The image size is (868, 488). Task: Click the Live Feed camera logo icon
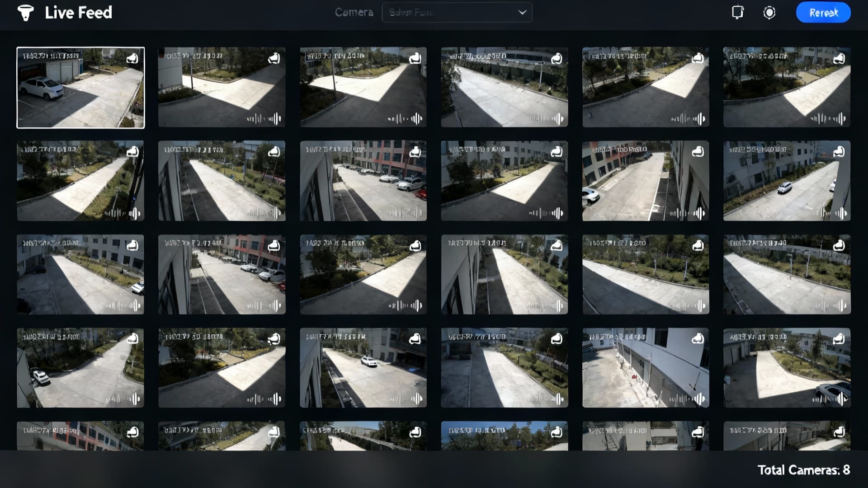[x=25, y=13]
